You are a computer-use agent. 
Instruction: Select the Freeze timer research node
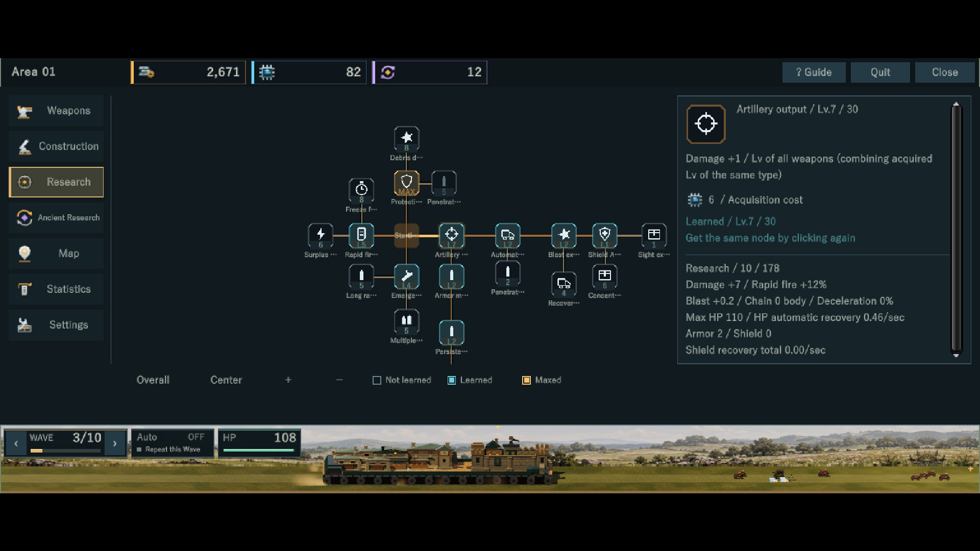(361, 191)
